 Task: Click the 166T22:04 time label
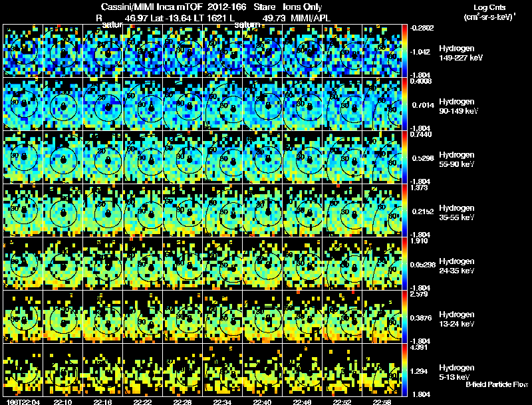(x=23, y=402)
